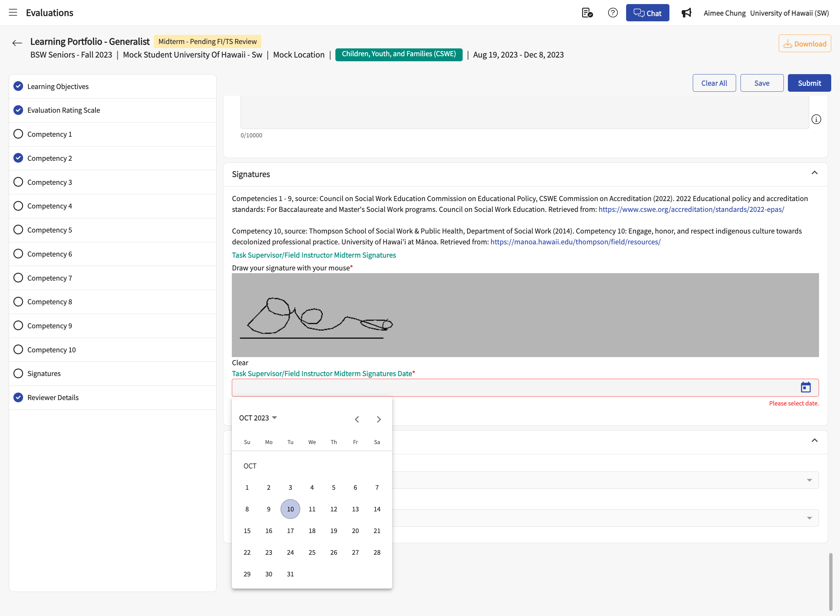This screenshot has width=840, height=616.
Task: Open Competency 8 in the sidebar
Action: coord(113,302)
